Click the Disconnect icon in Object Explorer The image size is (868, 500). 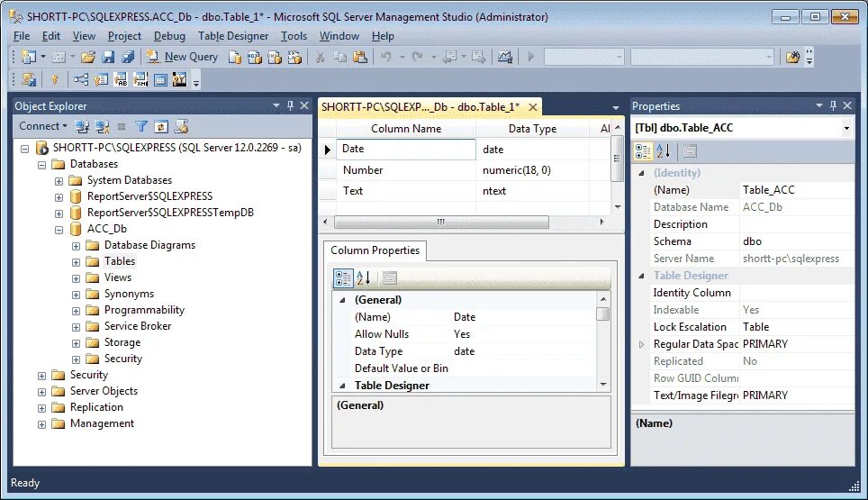coord(103,127)
